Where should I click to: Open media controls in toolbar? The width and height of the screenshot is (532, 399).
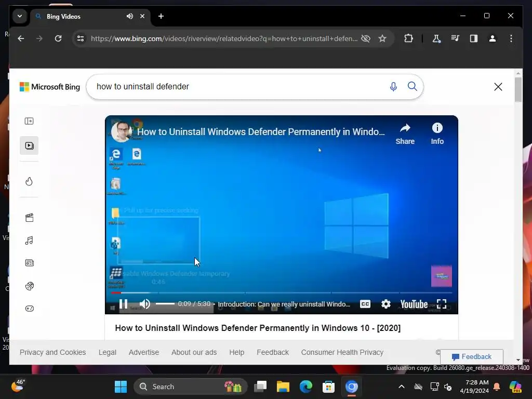tap(455, 38)
